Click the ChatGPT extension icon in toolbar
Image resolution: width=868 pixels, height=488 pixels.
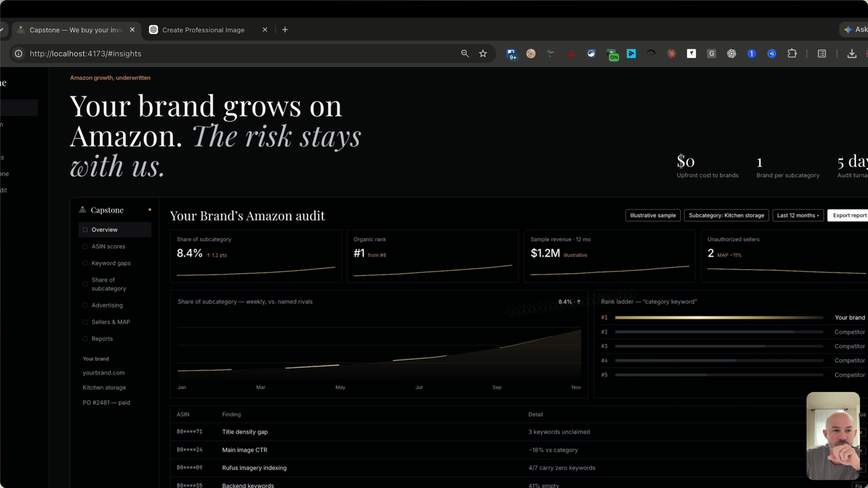[731, 54]
